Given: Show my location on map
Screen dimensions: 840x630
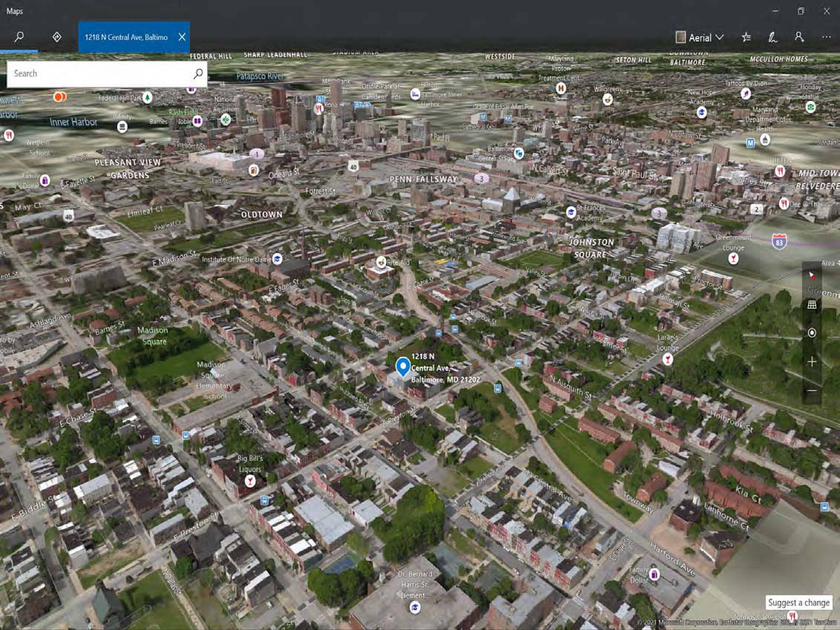Looking at the screenshot, I should [x=812, y=333].
